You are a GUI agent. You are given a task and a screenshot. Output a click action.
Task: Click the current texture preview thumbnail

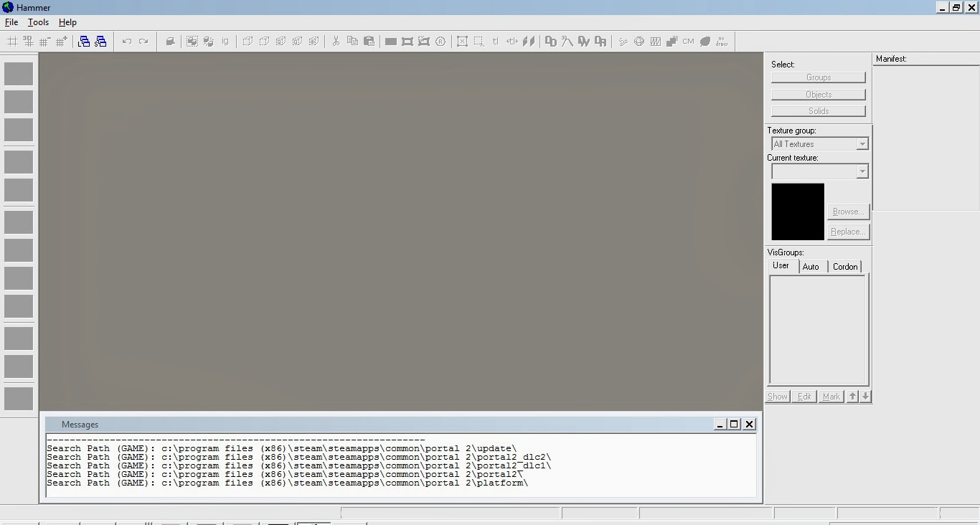(x=797, y=212)
